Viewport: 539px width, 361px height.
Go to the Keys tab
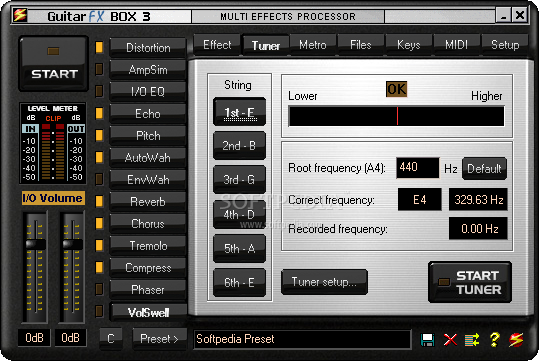coord(409,45)
